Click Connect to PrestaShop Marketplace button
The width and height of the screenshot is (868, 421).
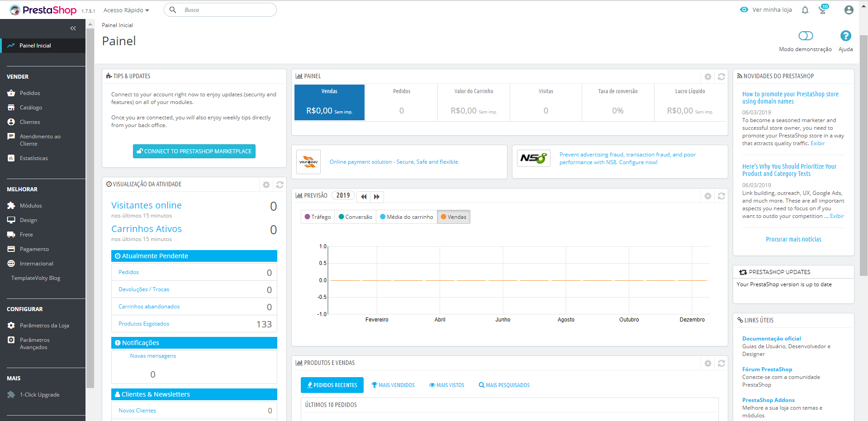point(194,151)
